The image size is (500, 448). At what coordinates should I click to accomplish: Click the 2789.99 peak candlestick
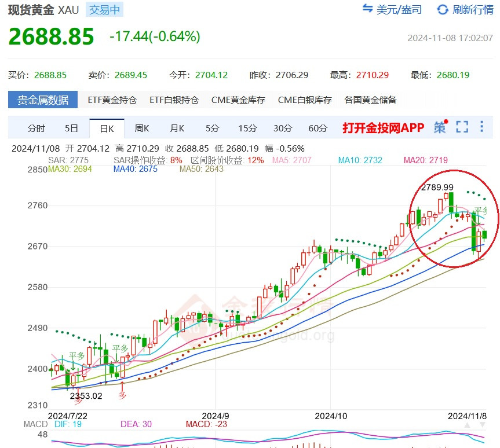pos(450,203)
